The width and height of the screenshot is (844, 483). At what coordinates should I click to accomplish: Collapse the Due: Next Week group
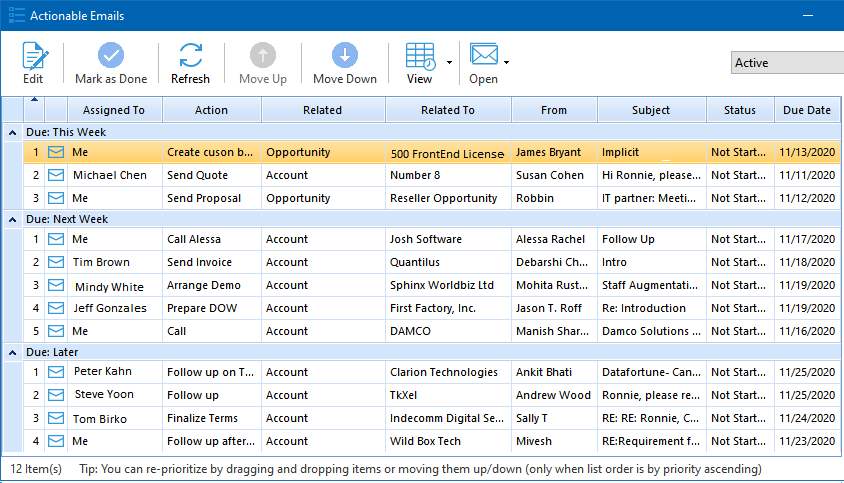(12, 219)
